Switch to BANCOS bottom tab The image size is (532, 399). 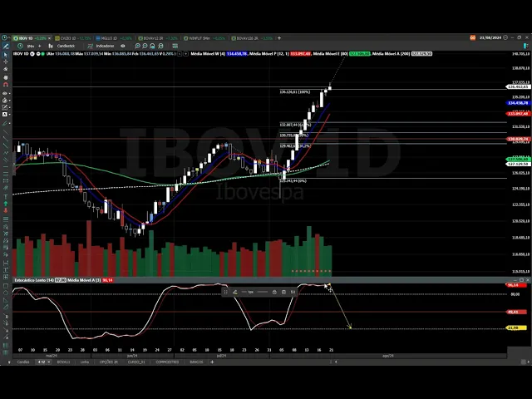click(x=196, y=362)
